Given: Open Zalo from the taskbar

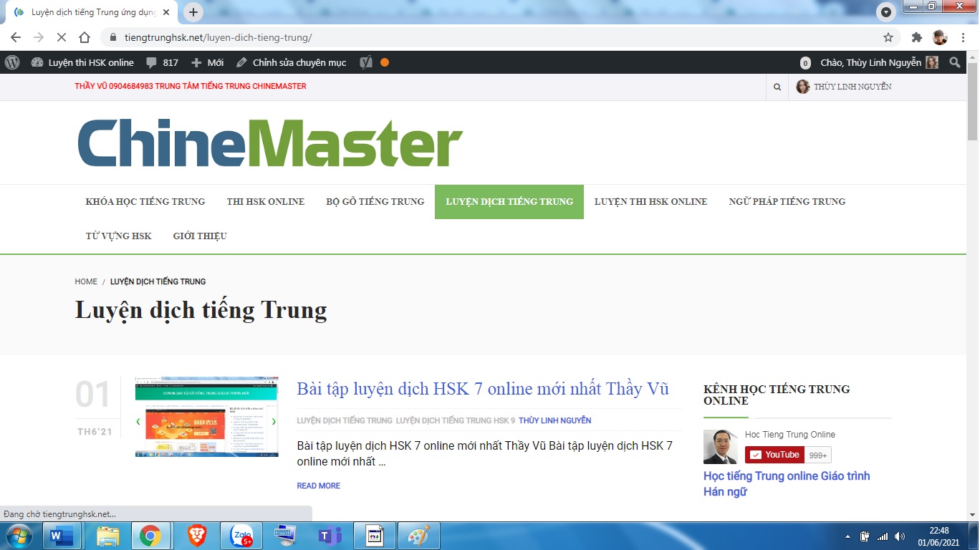Looking at the screenshot, I should (x=241, y=536).
